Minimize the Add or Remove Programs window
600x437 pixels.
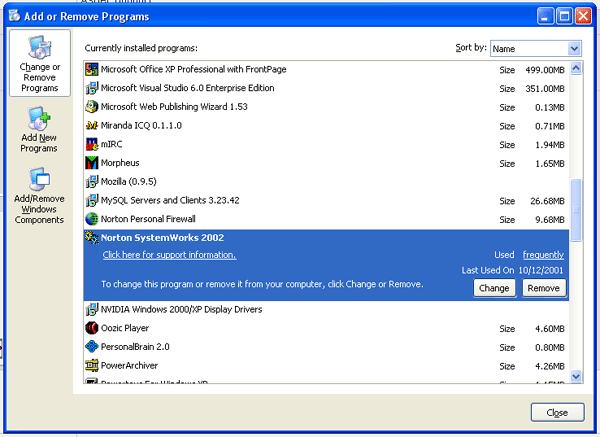[x=545, y=16]
